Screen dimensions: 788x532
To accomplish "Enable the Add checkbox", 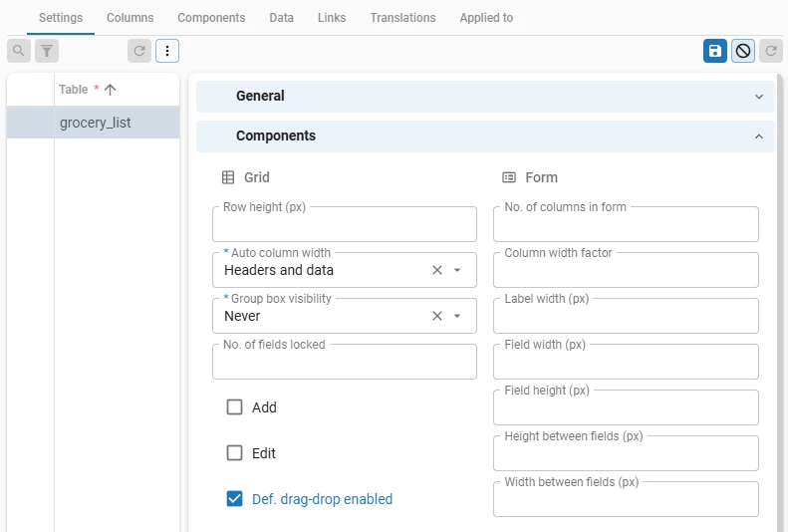I will [x=235, y=407].
